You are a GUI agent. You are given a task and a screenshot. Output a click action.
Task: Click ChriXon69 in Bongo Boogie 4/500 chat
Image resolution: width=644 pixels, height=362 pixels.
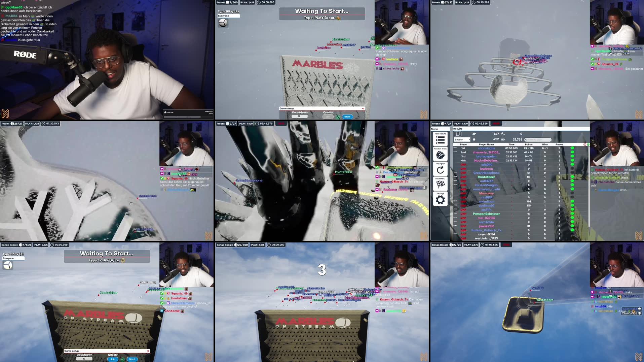click(172, 311)
